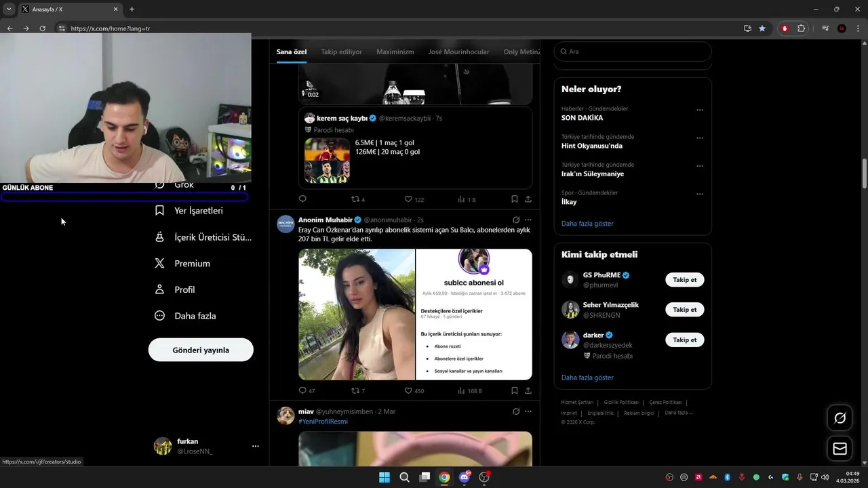Switch to Maximinizm tab
The width and height of the screenshot is (868, 488).
click(x=395, y=52)
